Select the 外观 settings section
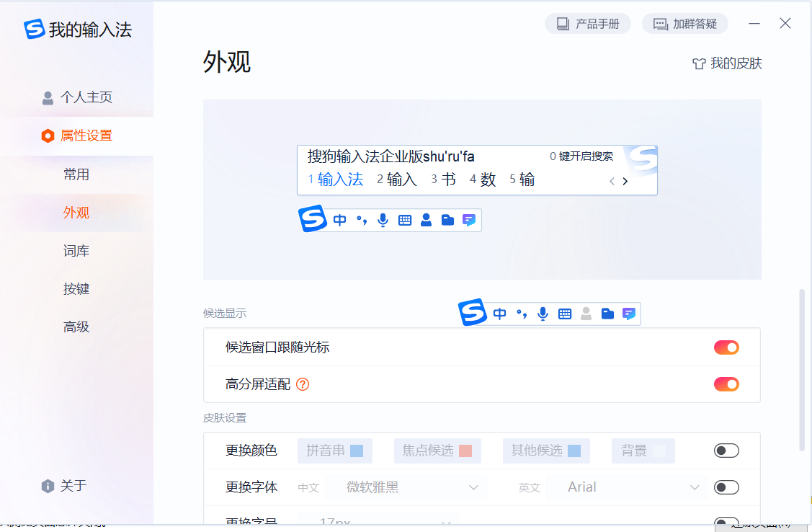 pos(76,213)
